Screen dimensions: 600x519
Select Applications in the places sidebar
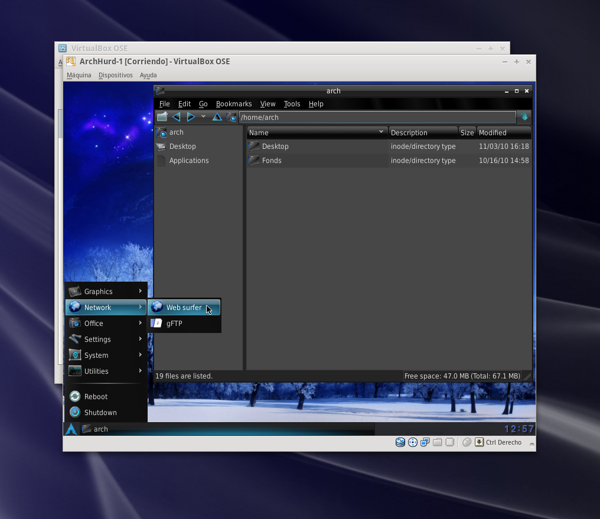click(198, 160)
